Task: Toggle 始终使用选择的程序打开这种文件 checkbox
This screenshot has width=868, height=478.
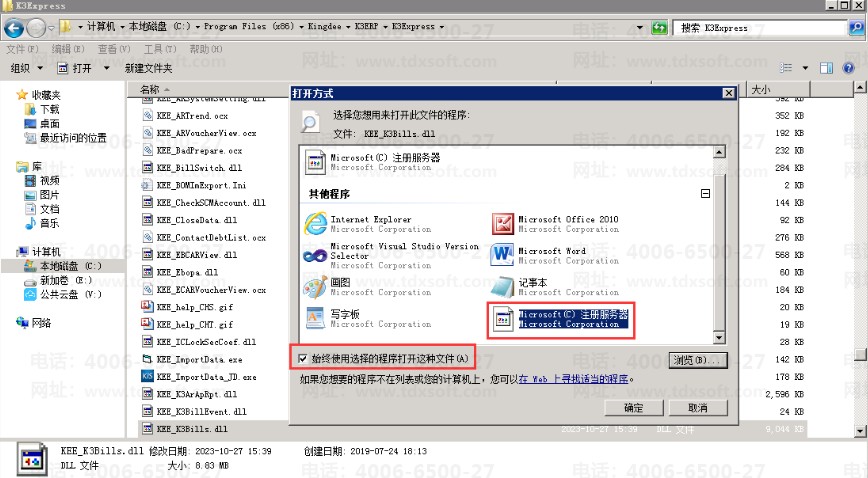Action: pyautogui.click(x=303, y=359)
